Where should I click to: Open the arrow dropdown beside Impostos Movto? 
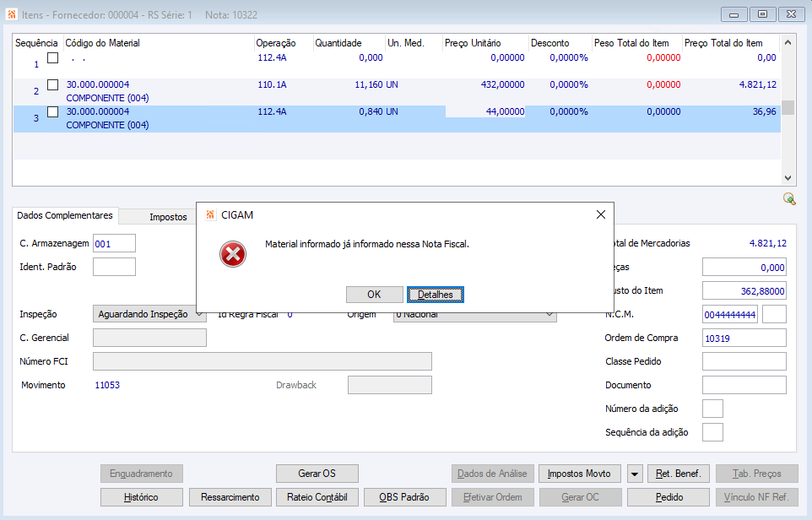tap(635, 474)
